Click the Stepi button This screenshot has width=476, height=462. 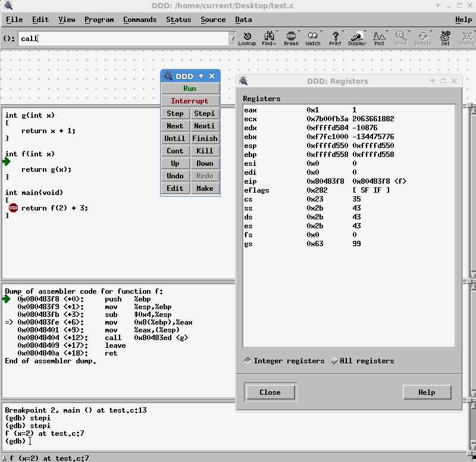205,114
